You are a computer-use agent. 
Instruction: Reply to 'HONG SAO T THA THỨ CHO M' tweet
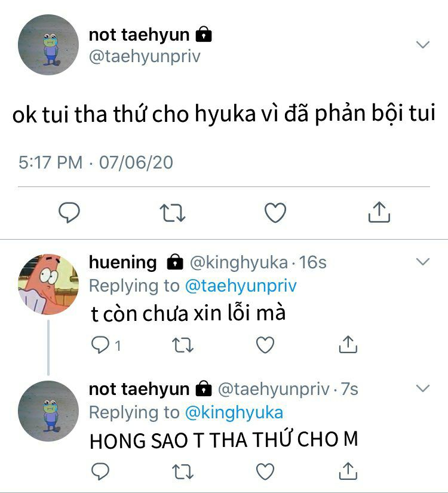[100, 471]
